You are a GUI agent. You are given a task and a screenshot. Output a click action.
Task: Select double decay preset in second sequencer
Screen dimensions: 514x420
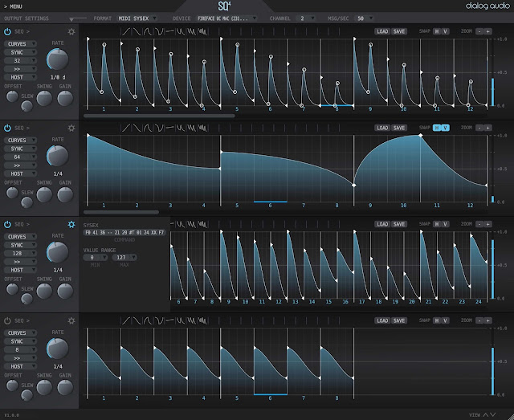pos(181,128)
